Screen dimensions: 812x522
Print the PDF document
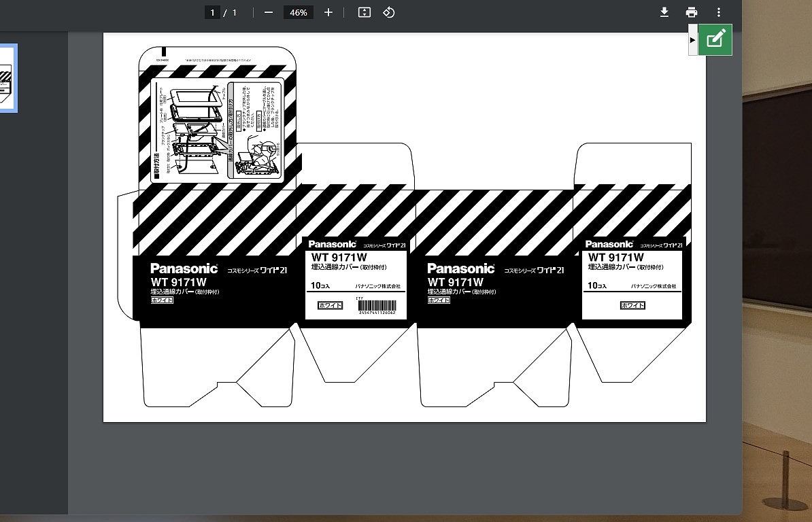[692, 12]
